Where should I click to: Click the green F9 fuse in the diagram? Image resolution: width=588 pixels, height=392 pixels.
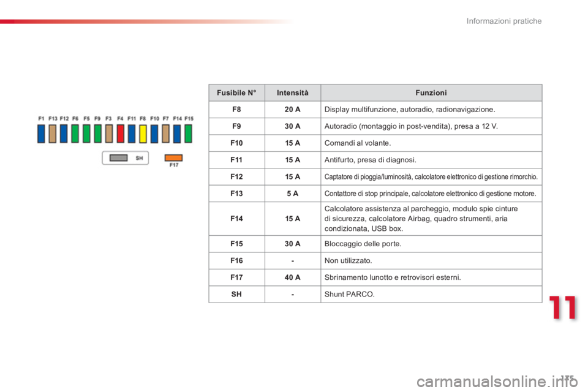click(97, 134)
